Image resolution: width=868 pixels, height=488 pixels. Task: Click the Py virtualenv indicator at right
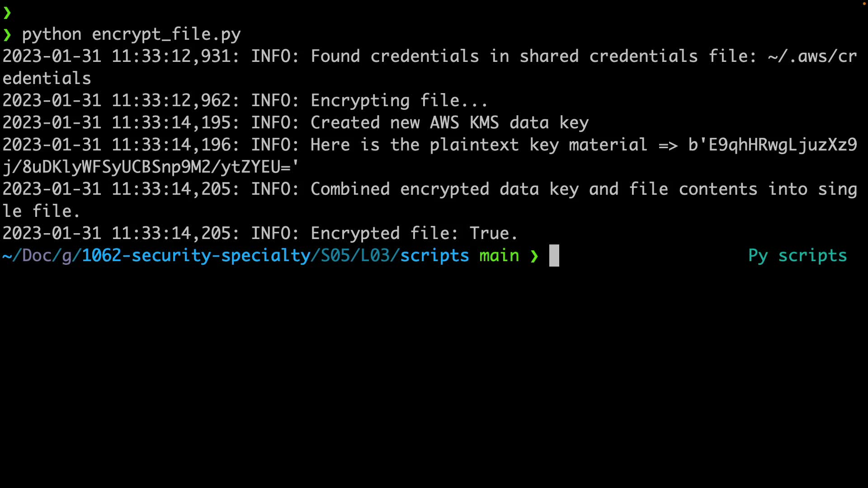(758, 256)
